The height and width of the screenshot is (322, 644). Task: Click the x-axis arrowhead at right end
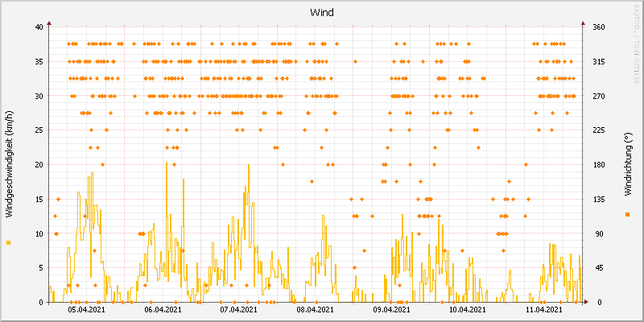click(586, 302)
